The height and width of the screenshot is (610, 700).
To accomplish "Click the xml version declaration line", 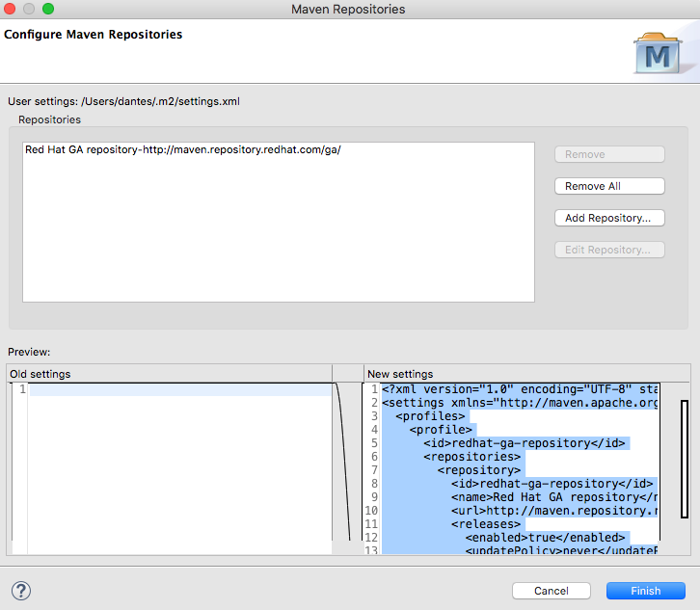I will pos(520,389).
